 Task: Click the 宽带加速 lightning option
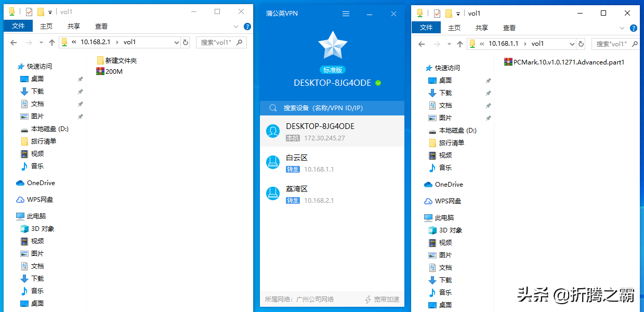tap(382, 300)
